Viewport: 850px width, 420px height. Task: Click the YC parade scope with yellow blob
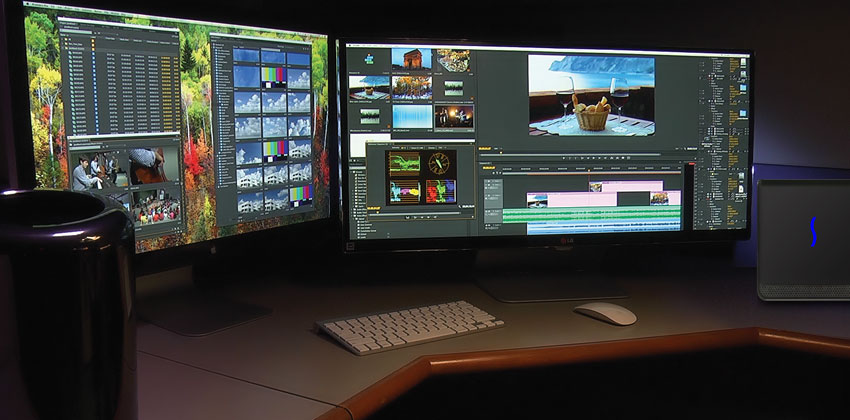point(404,191)
